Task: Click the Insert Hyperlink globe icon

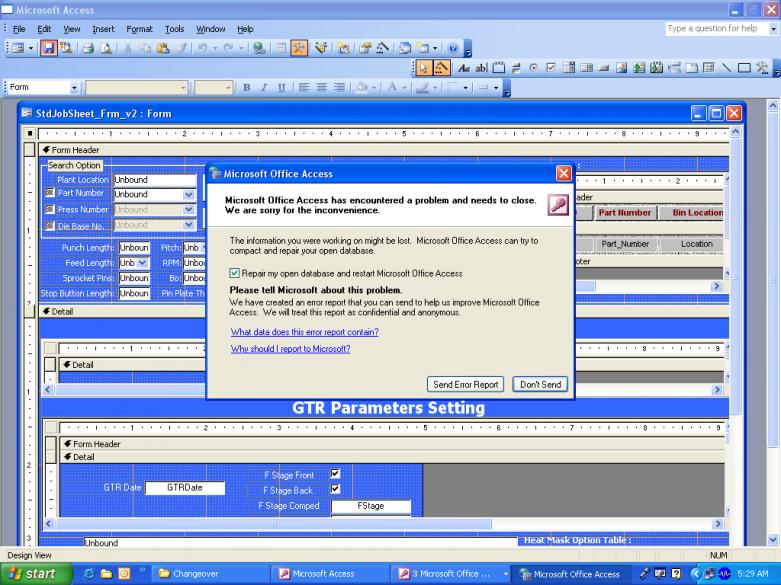Action: point(259,48)
